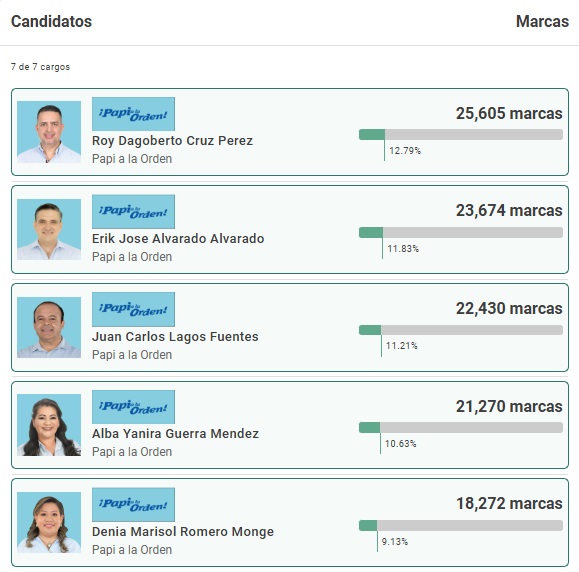579x572 pixels.
Task: Open Denia Marisol Romero Monge's candidate photo
Action: click(49, 523)
